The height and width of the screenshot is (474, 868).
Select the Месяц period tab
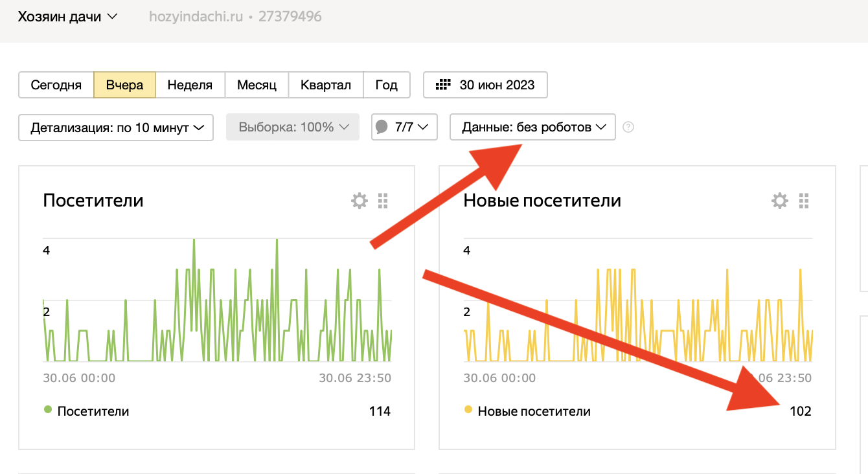[x=257, y=85]
